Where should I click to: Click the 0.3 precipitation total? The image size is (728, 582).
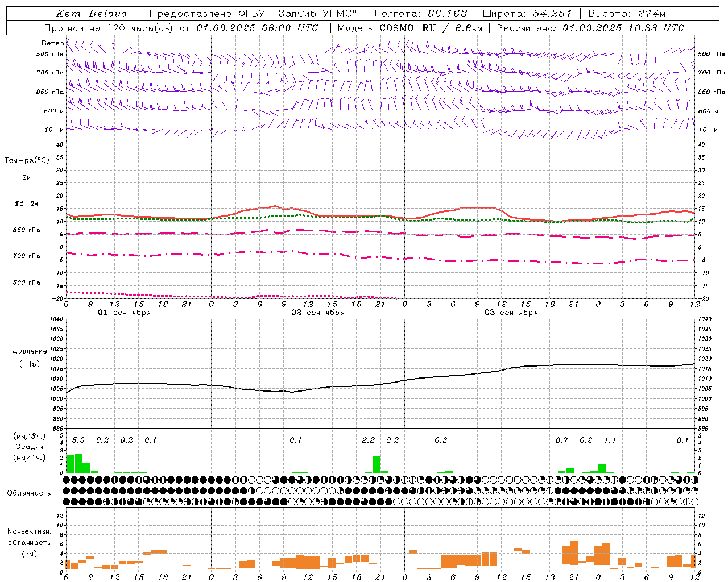click(441, 440)
